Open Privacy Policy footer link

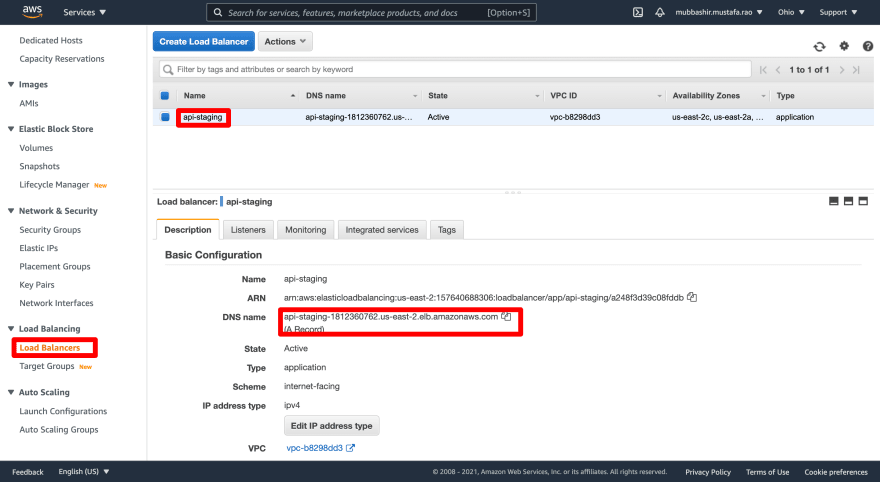click(x=708, y=472)
